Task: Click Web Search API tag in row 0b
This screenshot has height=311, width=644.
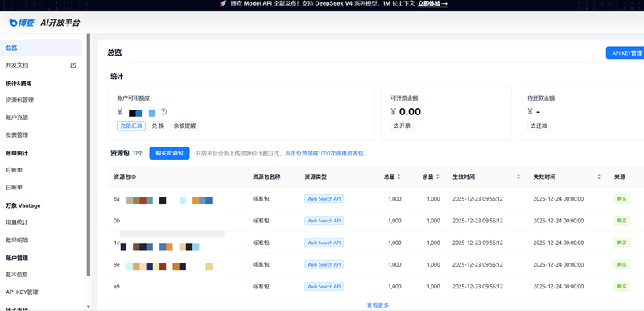Action: [x=324, y=221]
